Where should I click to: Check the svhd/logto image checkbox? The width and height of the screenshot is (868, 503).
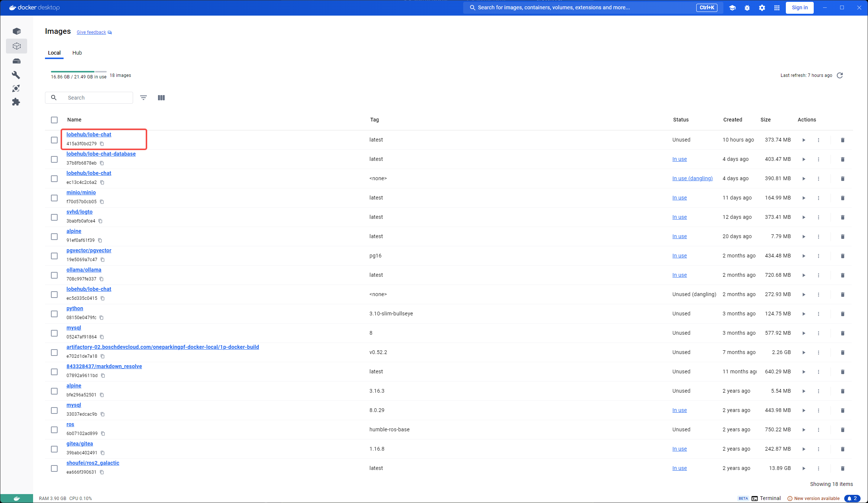54,217
